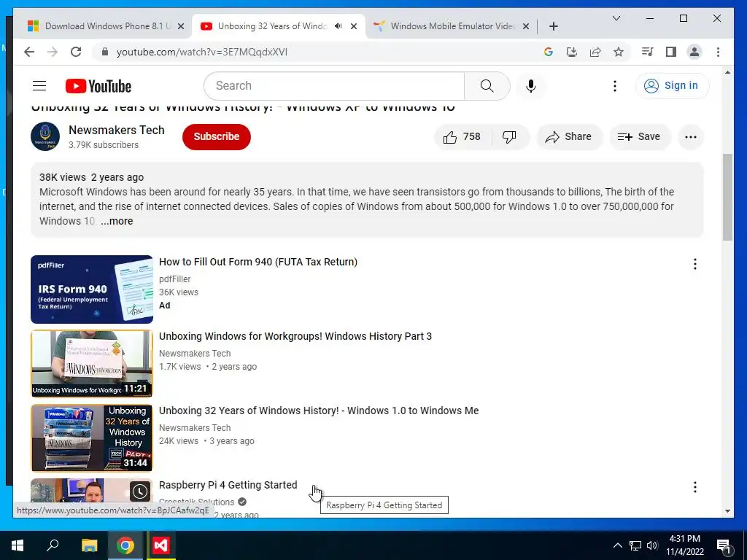Viewport: 747px width, 560px height.
Task: Open taskbar search magnifier
Action: point(53,545)
